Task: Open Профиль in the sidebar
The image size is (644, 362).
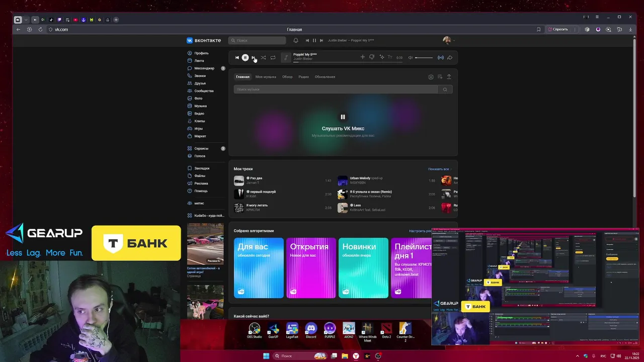Action: pyautogui.click(x=201, y=53)
